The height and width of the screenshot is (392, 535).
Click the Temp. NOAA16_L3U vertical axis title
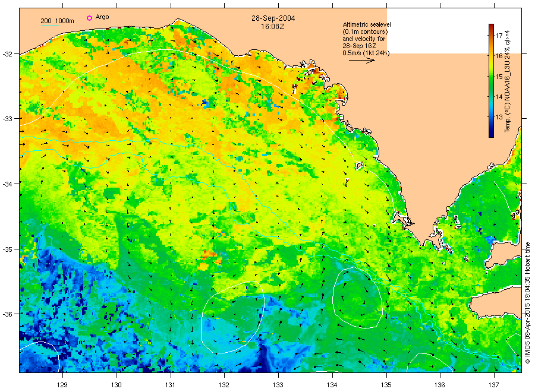[508, 81]
